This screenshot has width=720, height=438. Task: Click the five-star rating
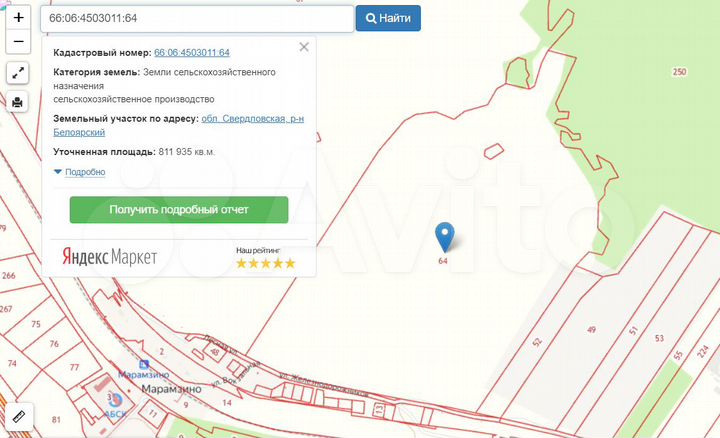pyautogui.click(x=265, y=263)
